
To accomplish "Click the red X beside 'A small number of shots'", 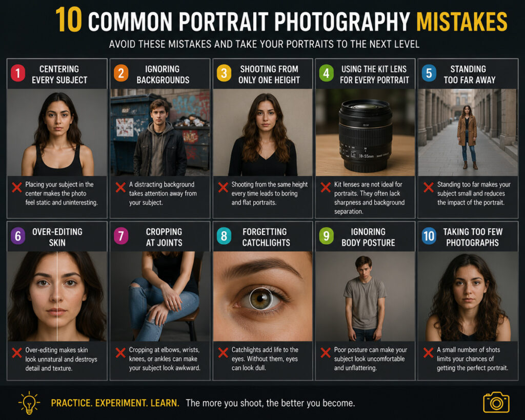I will 428,353.
